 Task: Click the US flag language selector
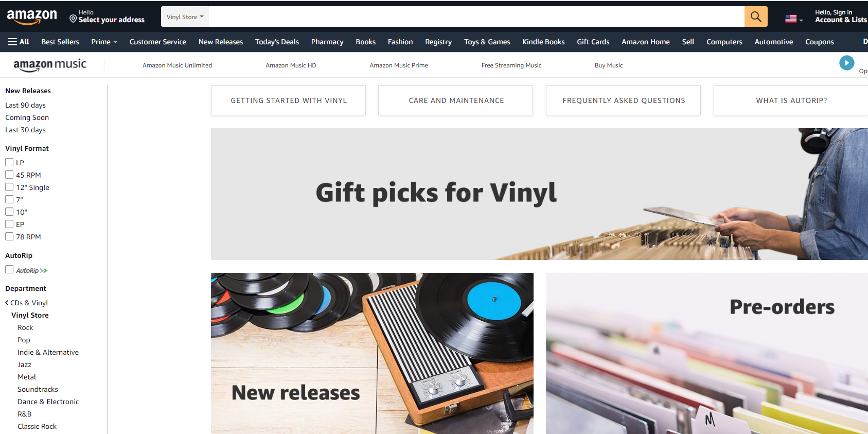point(794,19)
